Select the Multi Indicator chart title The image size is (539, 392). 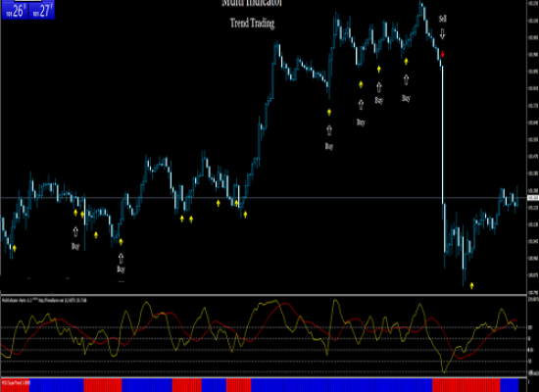click(252, 3)
